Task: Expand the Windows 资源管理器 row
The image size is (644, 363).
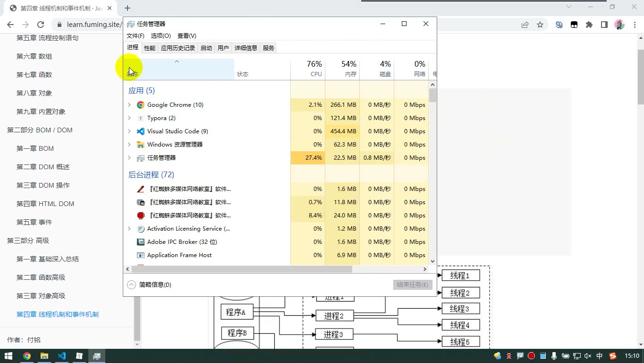Action: pos(129,145)
